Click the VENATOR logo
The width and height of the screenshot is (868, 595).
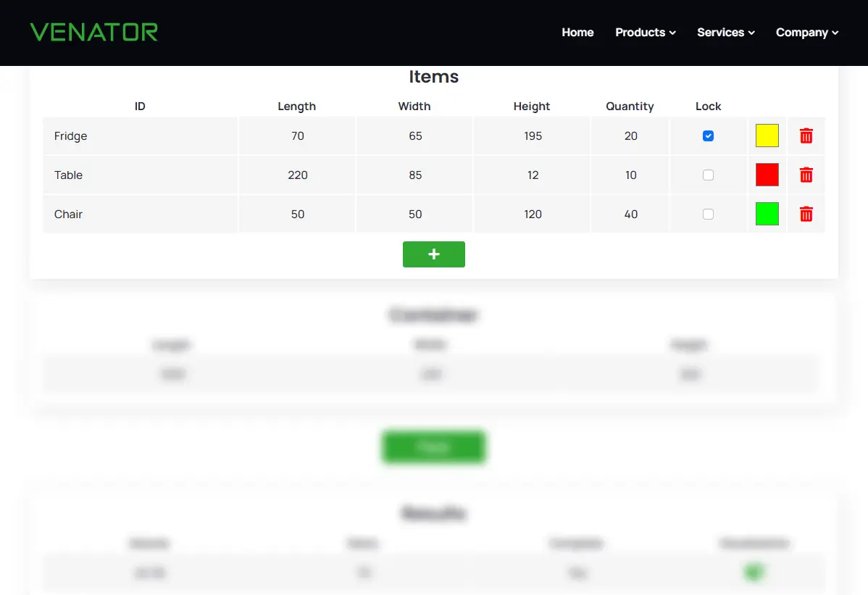coord(94,32)
